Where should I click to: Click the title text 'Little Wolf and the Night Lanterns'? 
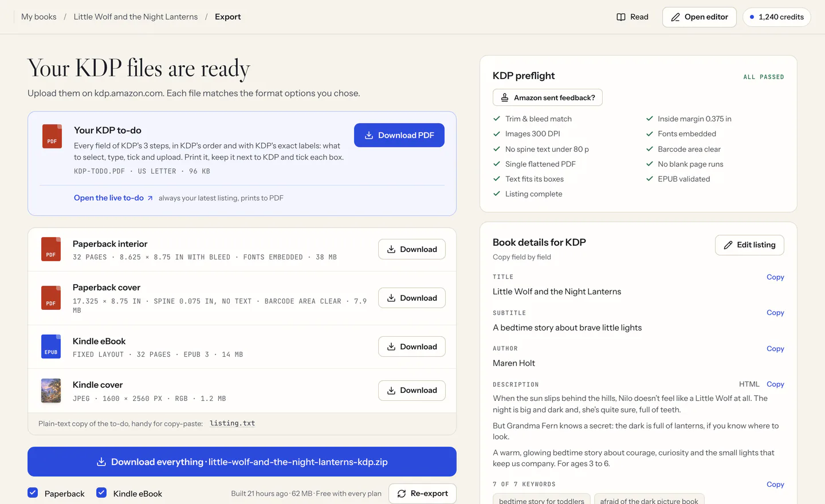coord(557,292)
